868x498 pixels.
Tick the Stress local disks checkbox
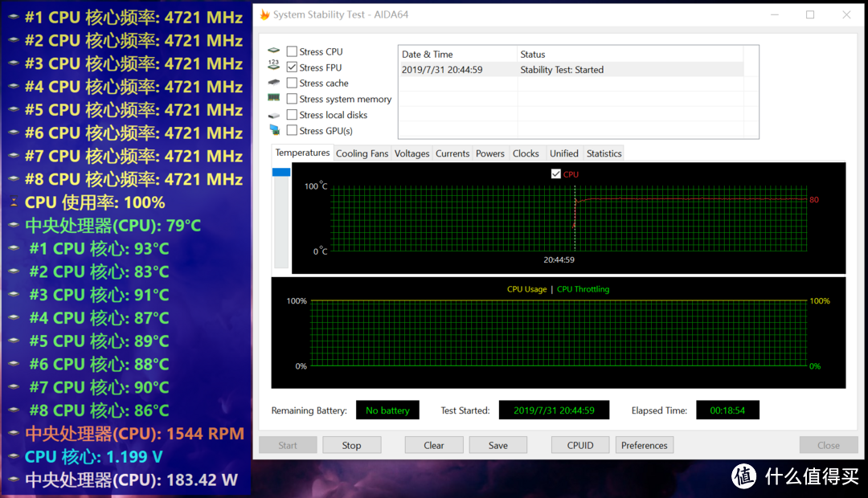pyautogui.click(x=292, y=115)
